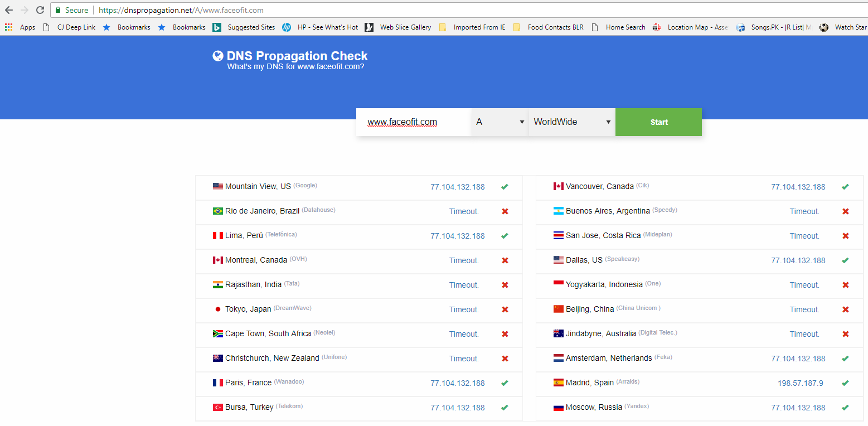Image resolution: width=868 pixels, height=426 pixels.
Task: Click the Mountain View, US IP address 77.104.132.188
Action: click(x=458, y=187)
